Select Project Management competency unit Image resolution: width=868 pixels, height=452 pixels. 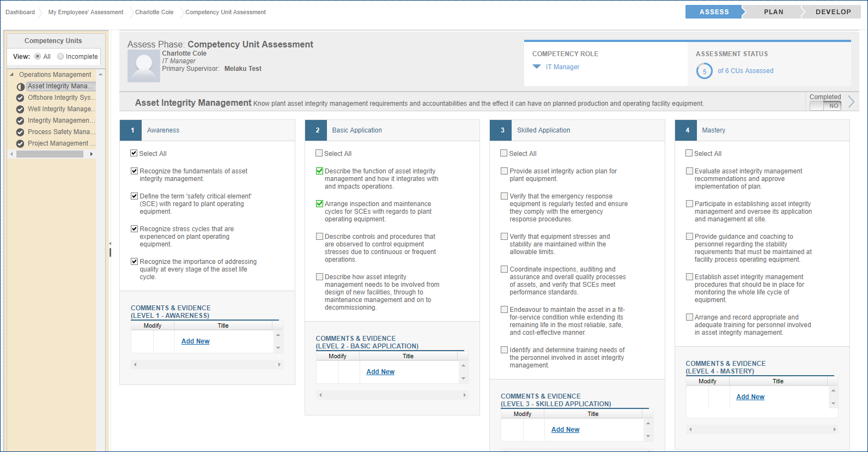click(x=62, y=143)
